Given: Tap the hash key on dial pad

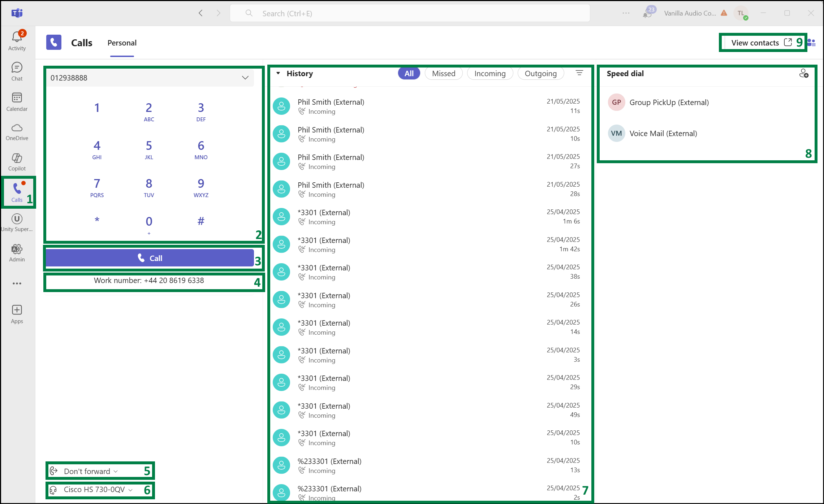Looking at the screenshot, I should pyautogui.click(x=201, y=221).
